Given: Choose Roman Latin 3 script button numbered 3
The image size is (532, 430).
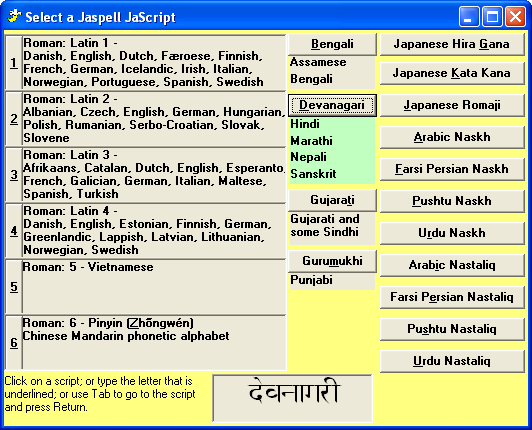Looking at the screenshot, I should (14, 175).
